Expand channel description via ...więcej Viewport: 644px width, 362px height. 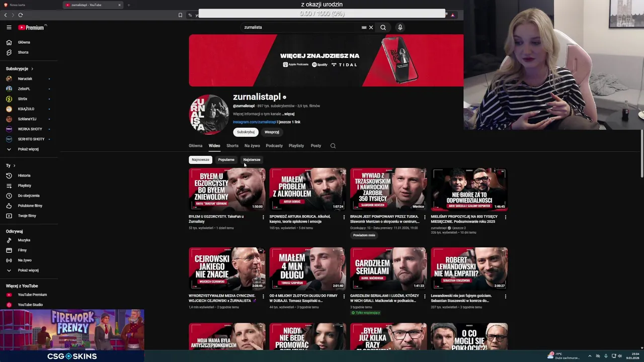pyautogui.click(x=288, y=114)
